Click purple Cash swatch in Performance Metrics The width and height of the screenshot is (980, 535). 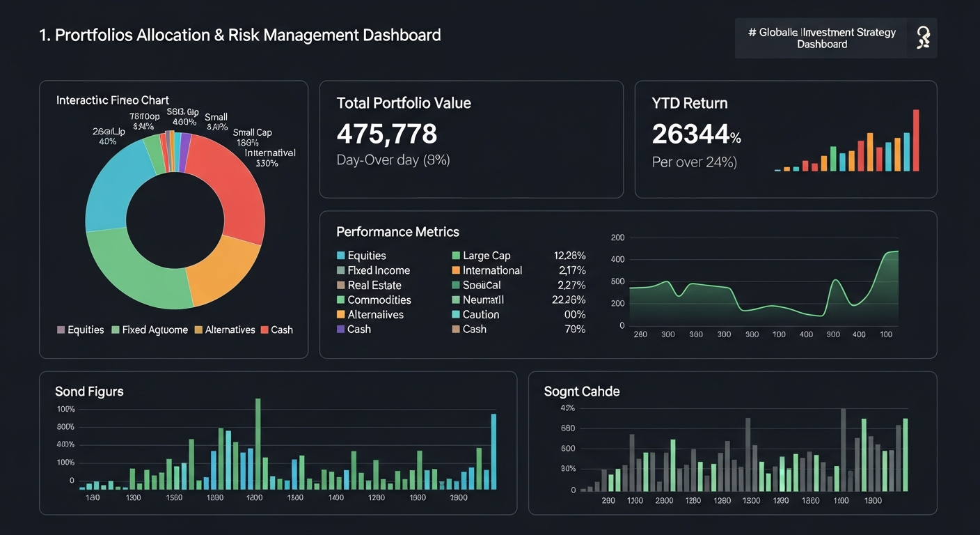[340, 329]
